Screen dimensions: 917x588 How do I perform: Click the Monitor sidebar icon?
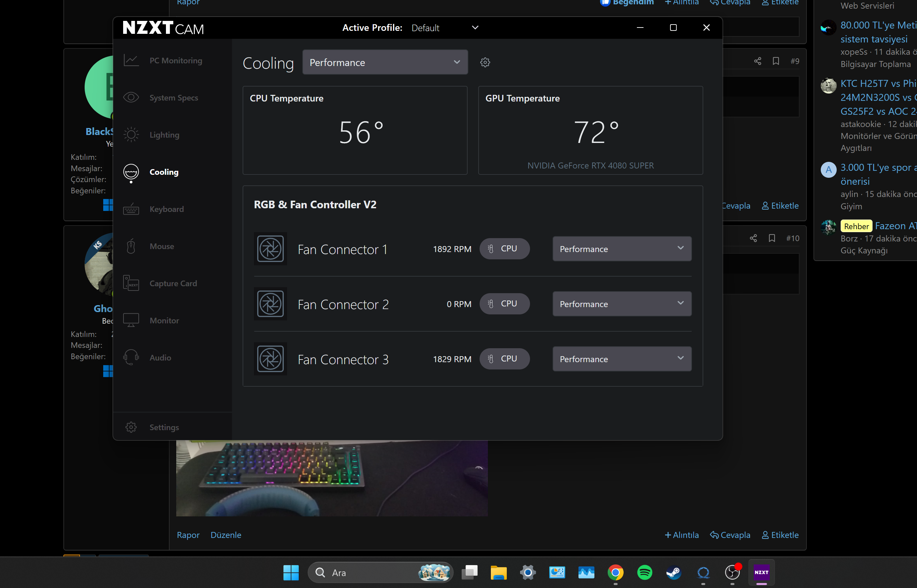[x=131, y=320]
